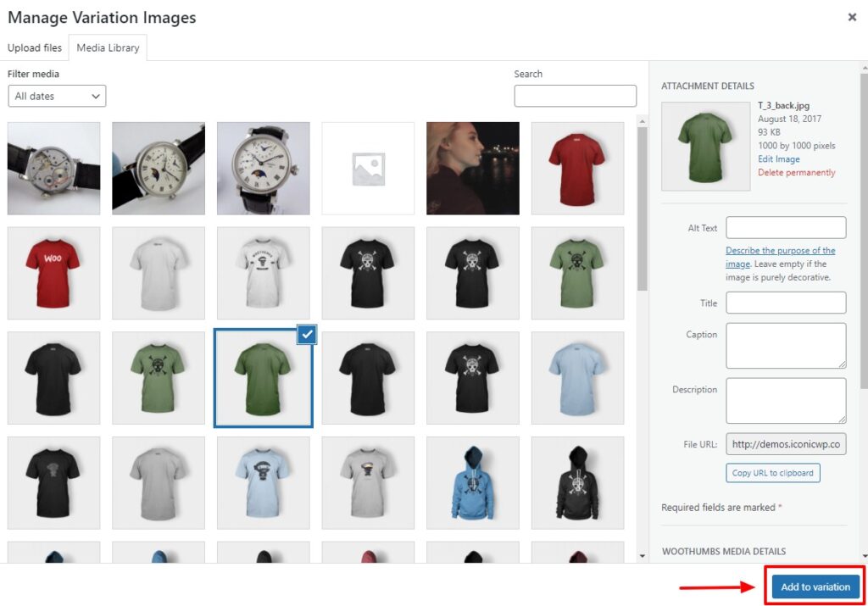Open the Edit Image link

pyautogui.click(x=778, y=158)
